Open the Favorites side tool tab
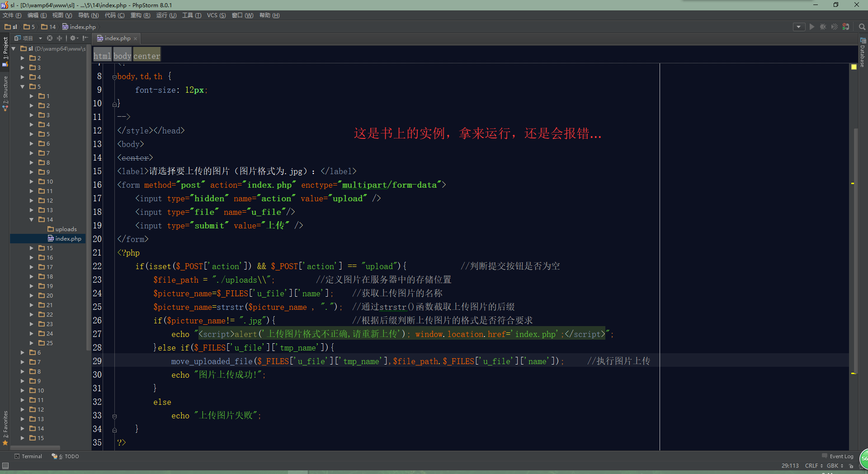Screen dimensions: 868x474 (x=5, y=428)
